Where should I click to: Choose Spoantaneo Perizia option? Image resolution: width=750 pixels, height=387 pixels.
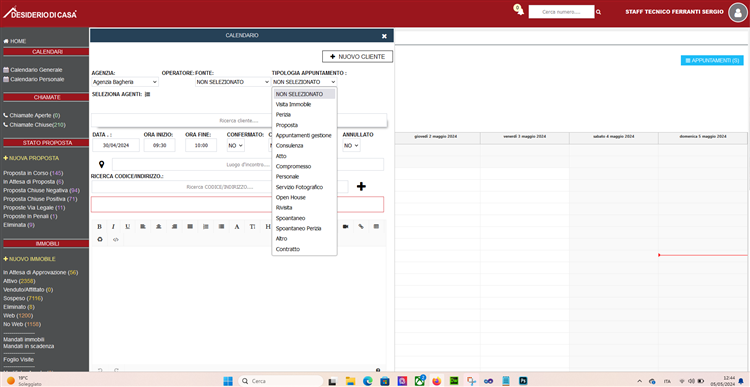coord(298,228)
